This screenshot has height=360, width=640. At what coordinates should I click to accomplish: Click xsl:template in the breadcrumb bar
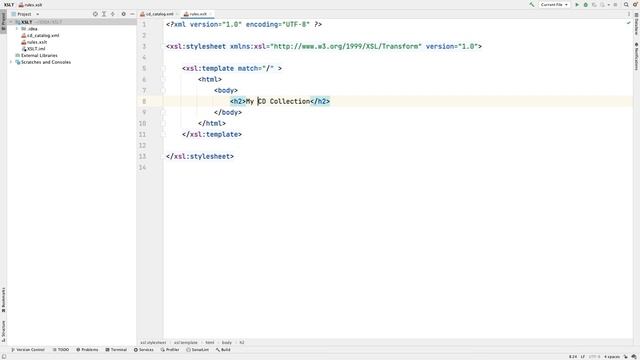(186, 342)
